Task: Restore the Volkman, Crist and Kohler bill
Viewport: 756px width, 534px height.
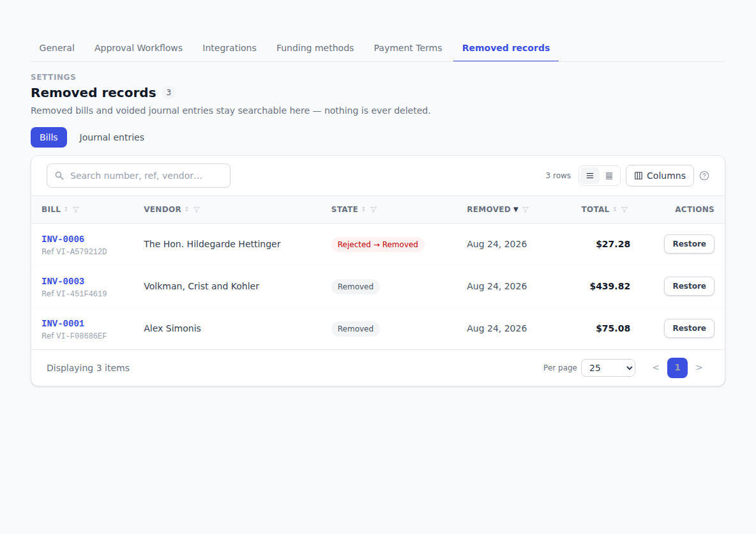Action: coord(689,286)
